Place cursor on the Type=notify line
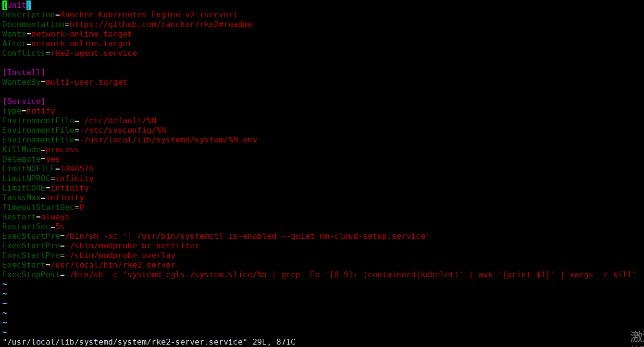The width and height of the screenshot is (644, 347). [29, 111]
